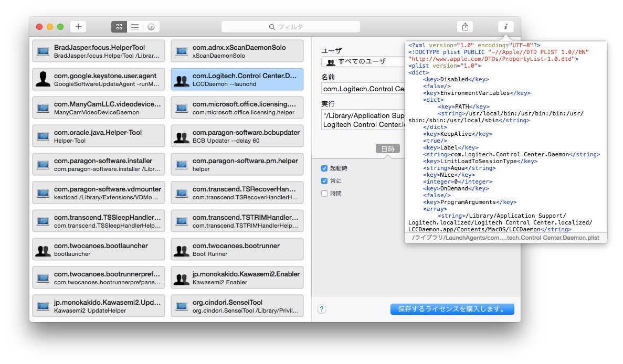Select org.cindori.SenseiTool job
623x364 pixels.
click(x=237, y=306)
